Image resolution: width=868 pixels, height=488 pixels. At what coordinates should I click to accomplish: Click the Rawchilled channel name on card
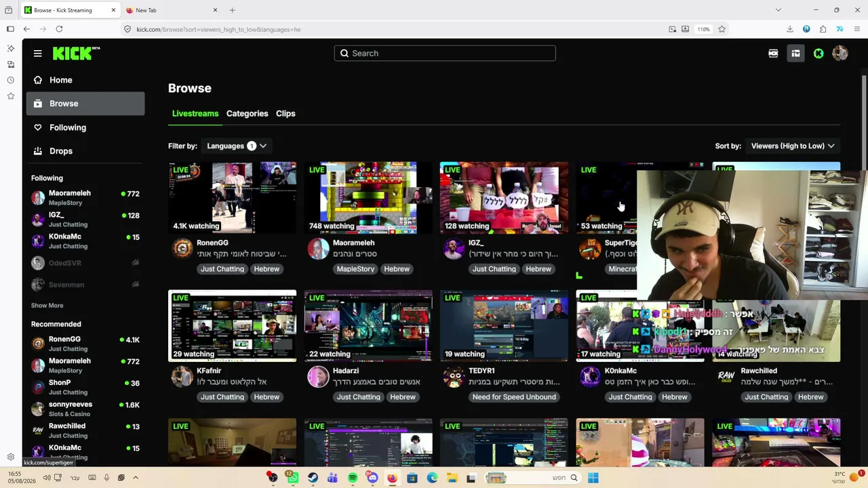coord(759,371)
